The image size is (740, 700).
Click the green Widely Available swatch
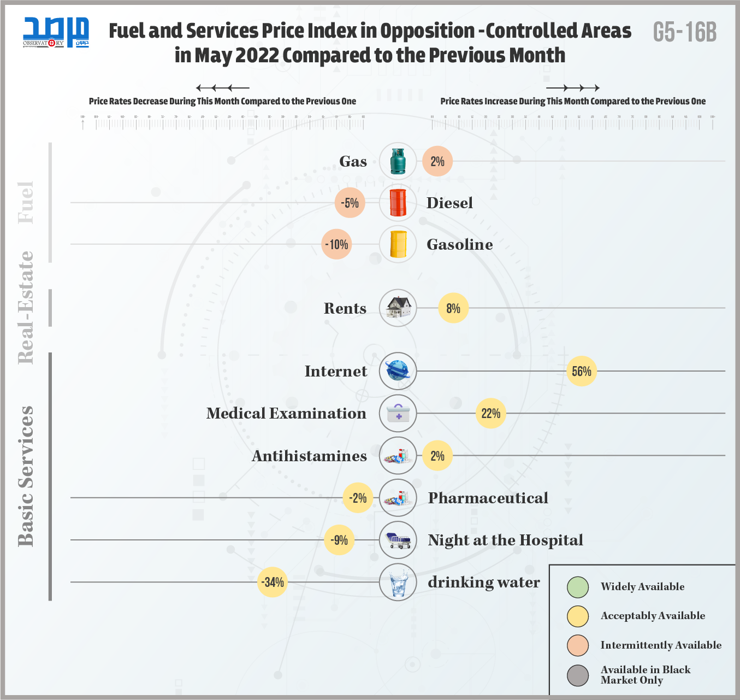point(578,587)
